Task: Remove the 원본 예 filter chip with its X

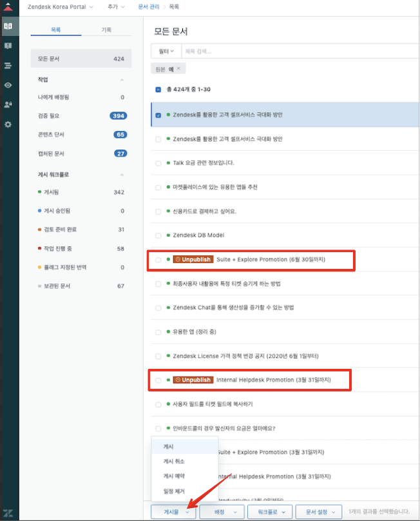Action: (178, 68)
